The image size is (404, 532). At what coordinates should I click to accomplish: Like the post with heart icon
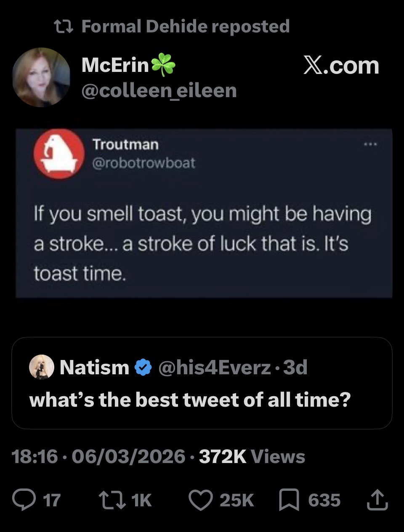pos(201,500)
